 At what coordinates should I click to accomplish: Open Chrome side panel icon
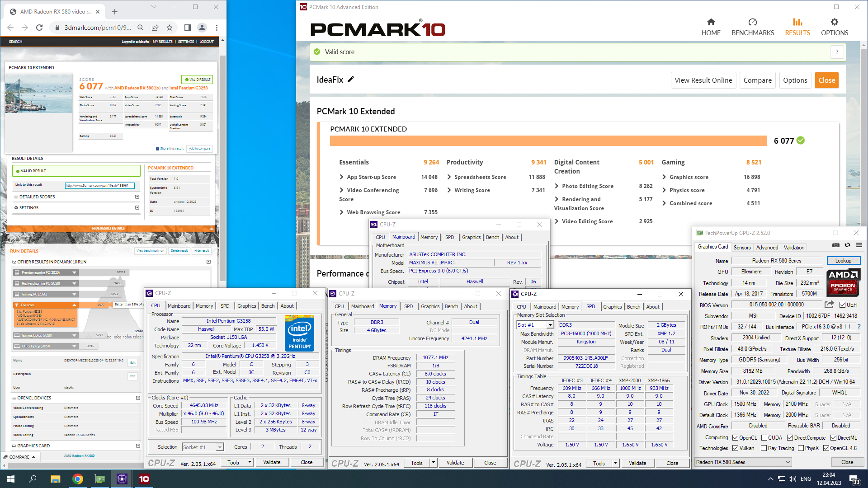pos(187,28)
